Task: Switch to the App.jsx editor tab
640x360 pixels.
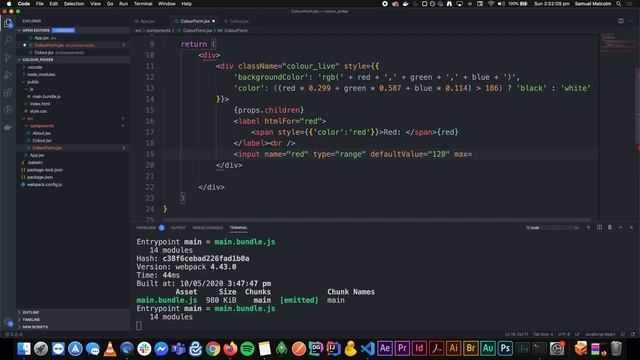Action: click(147, 21)
